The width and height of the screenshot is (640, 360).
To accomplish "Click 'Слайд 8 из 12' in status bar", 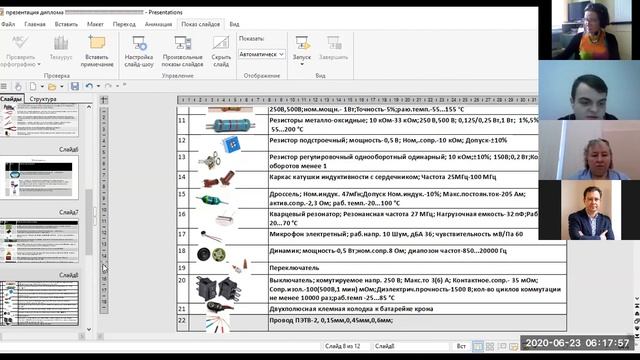I will 342,346.
